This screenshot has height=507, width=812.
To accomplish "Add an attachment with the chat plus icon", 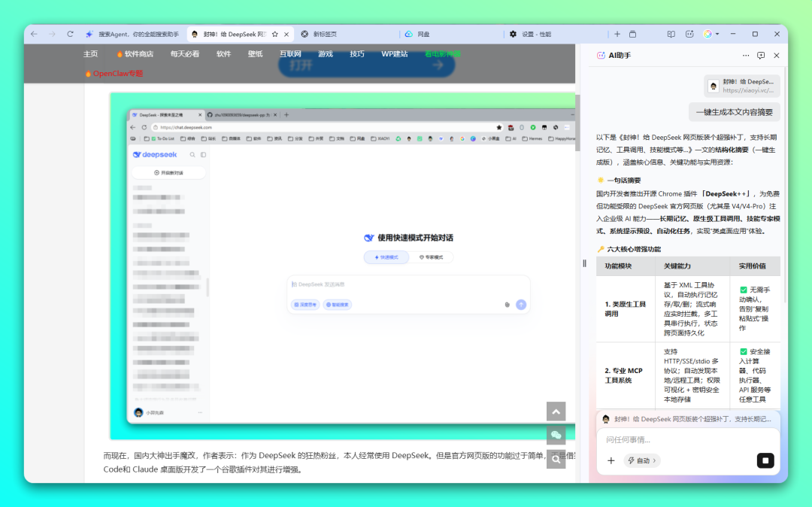I will point(611,460).
